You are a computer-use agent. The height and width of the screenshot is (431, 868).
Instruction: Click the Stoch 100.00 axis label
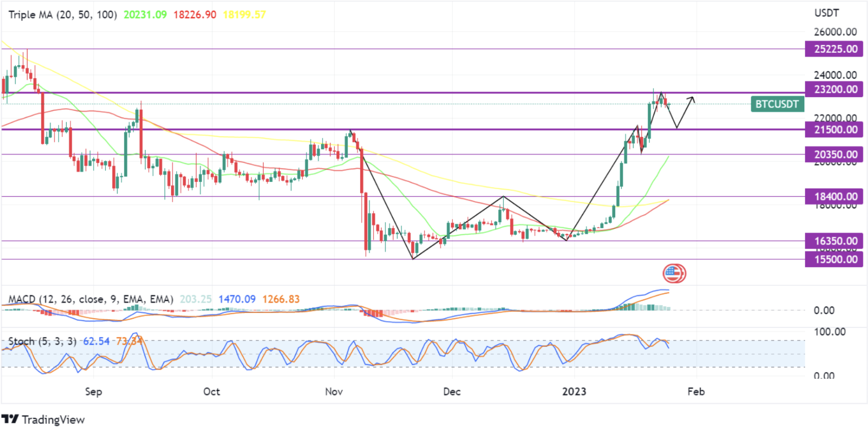(x=830, y=332)
